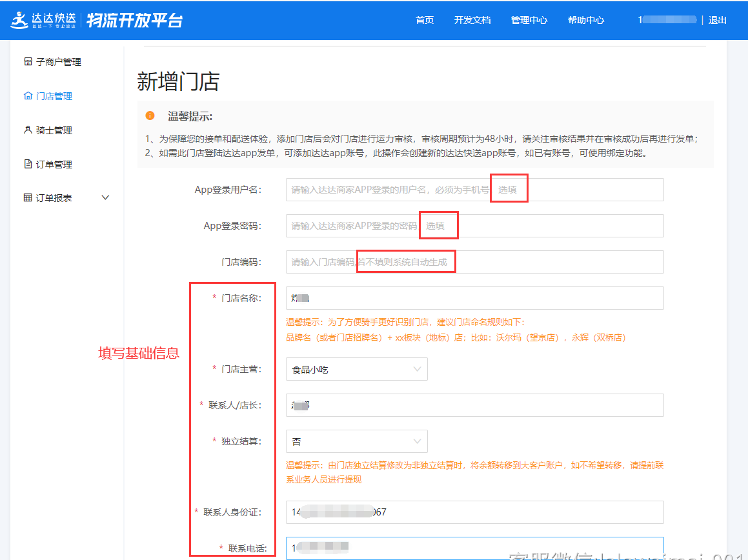Screen dimensions: 748x560
Task: Click the 门店名称 text field
Action: coord(474,298)
